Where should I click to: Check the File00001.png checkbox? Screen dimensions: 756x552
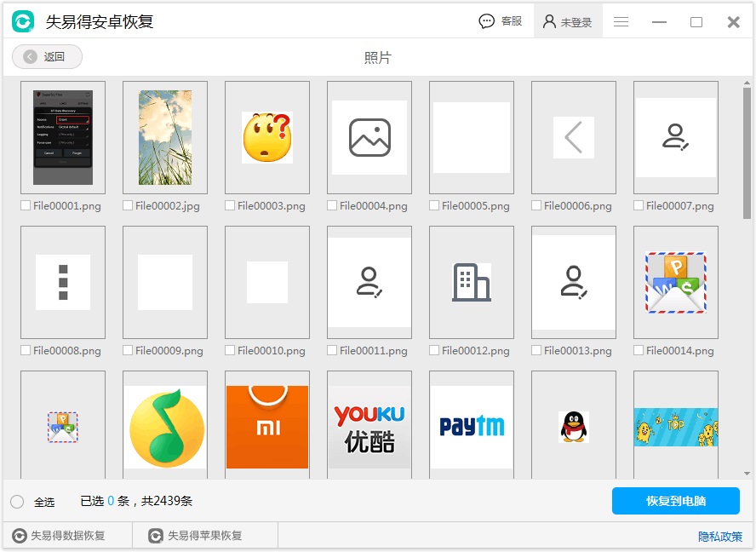pyautogui.click(x=26, y=205)
